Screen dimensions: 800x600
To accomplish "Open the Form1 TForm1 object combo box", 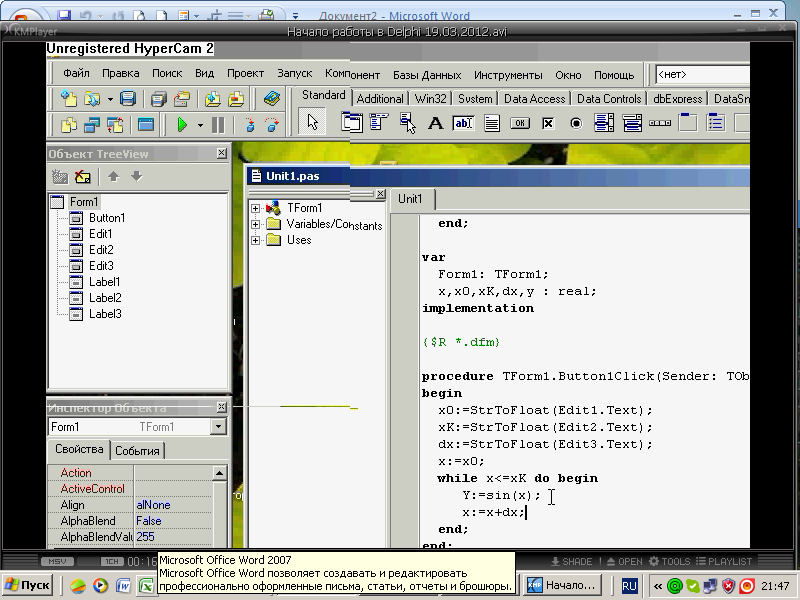I will [138, 427].
